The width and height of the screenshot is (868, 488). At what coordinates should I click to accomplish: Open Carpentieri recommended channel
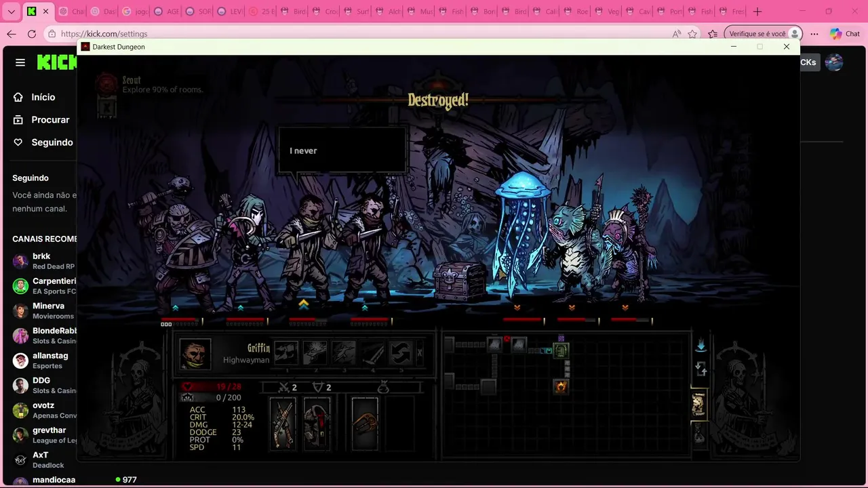click(44, 285)
